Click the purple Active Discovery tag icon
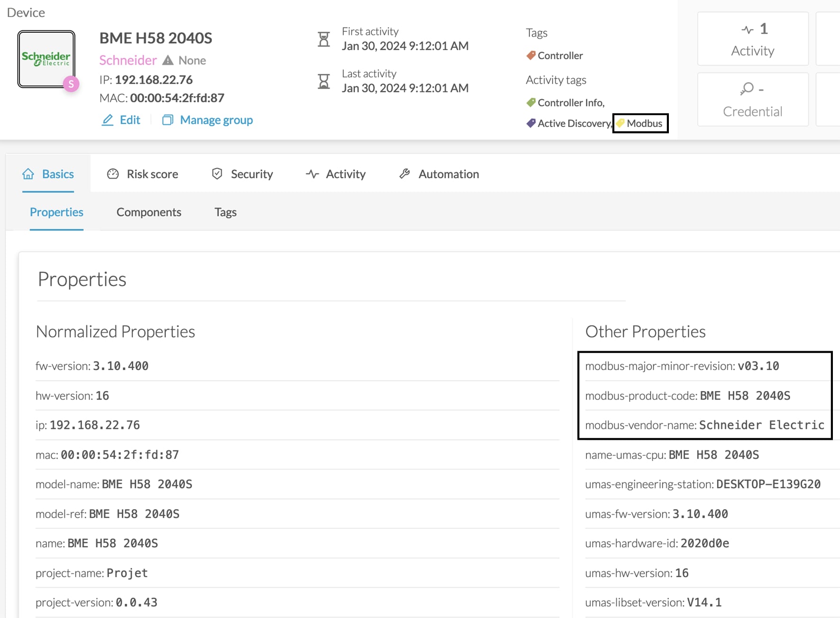 point(531,123)
